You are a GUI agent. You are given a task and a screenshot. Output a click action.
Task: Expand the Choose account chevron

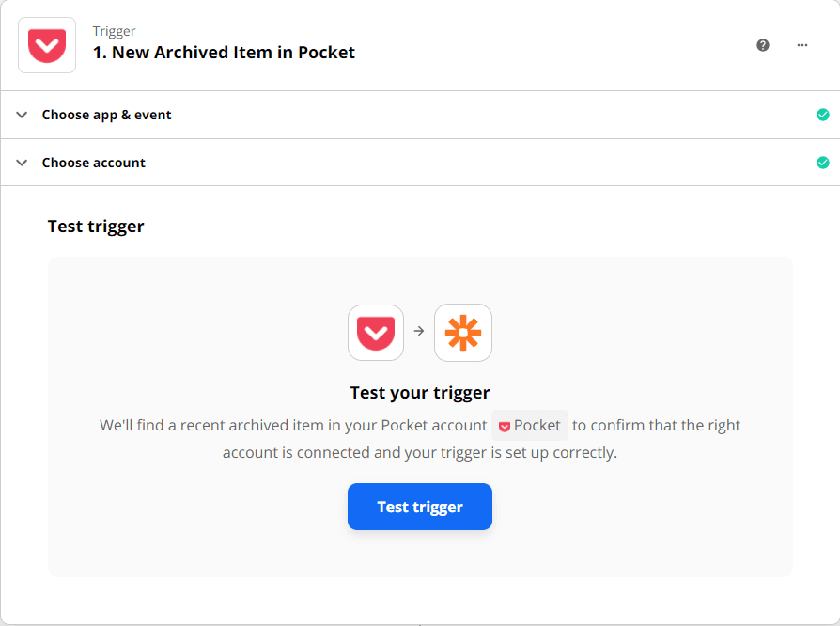[x=22, y=163]
